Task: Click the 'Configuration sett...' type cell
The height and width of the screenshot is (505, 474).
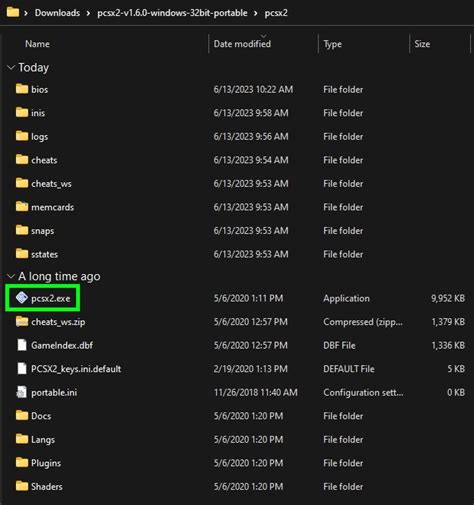Action: [363, 393]
